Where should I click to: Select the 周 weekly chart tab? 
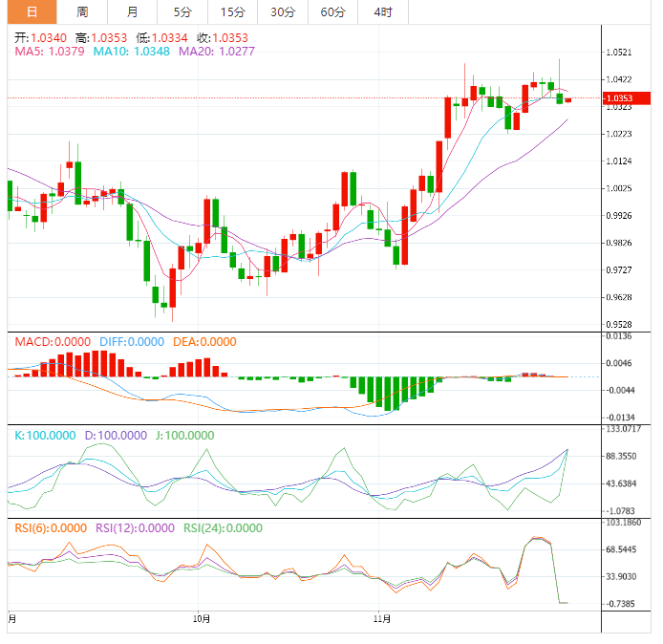click(x=82, y=12)
